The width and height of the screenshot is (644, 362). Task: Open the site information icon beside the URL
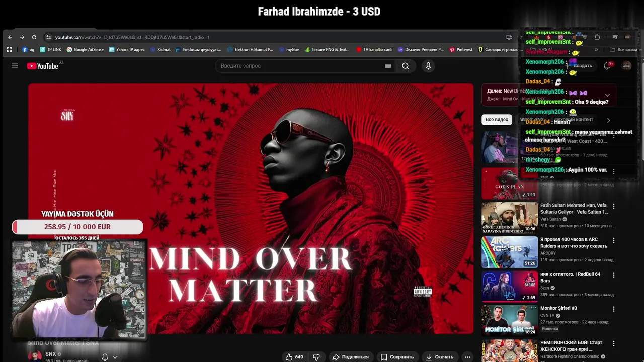pyautogui.click(x=48, y=37)
